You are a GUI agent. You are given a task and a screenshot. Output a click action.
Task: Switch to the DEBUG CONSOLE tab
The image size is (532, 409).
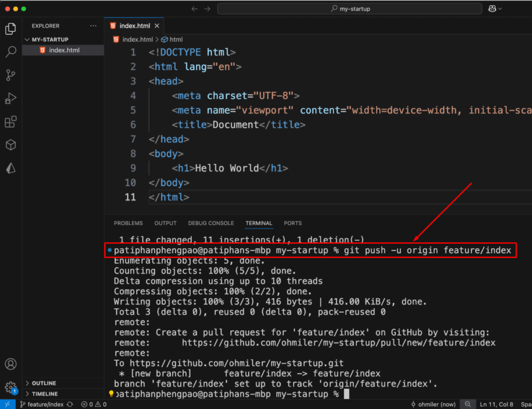tap(210, 223)
